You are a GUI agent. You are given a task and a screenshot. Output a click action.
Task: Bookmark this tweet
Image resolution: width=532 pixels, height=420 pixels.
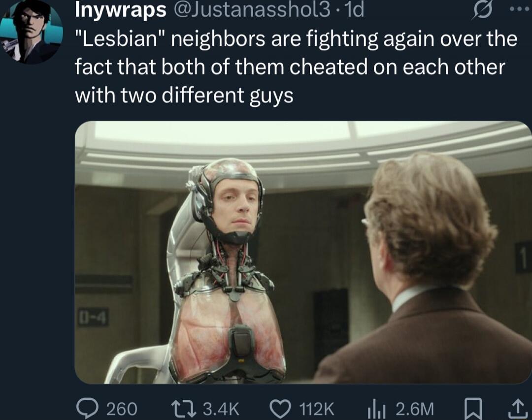pyautogui.click(x=473, y=409)
